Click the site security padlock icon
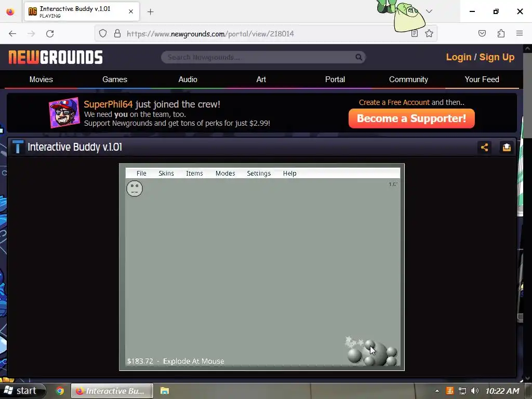The height and width of the screenshot is (399, 532). tap(117, 33)
